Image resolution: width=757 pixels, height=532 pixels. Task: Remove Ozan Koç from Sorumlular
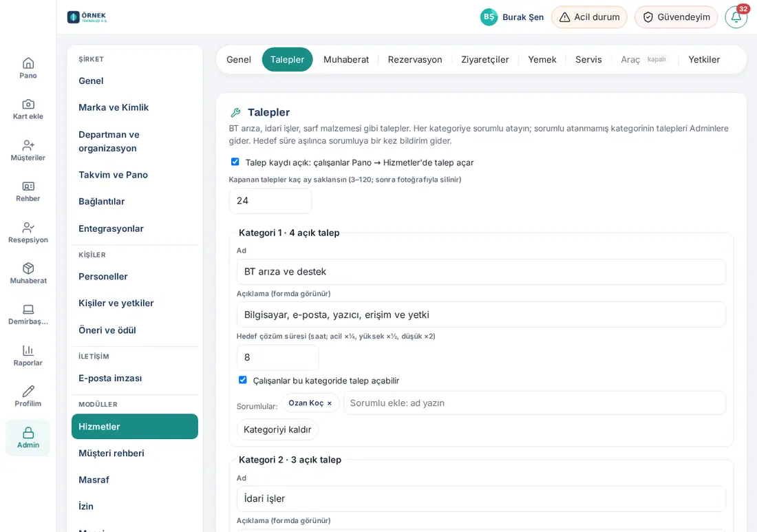coord(330,403)
